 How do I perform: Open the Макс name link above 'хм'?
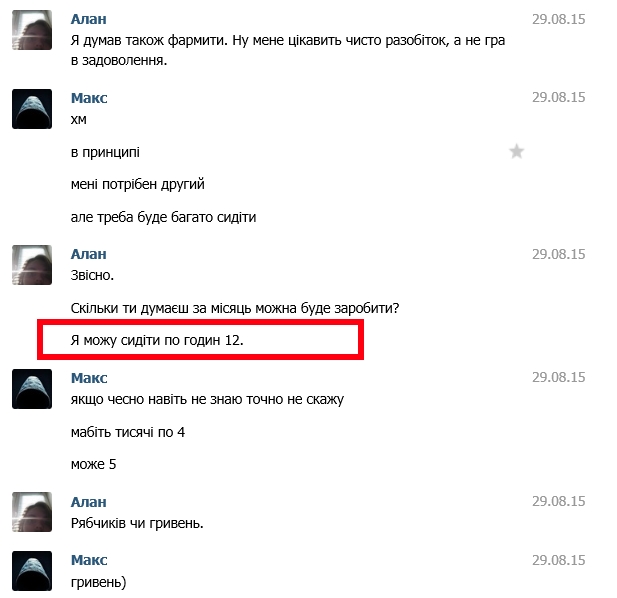pos(89,98)
